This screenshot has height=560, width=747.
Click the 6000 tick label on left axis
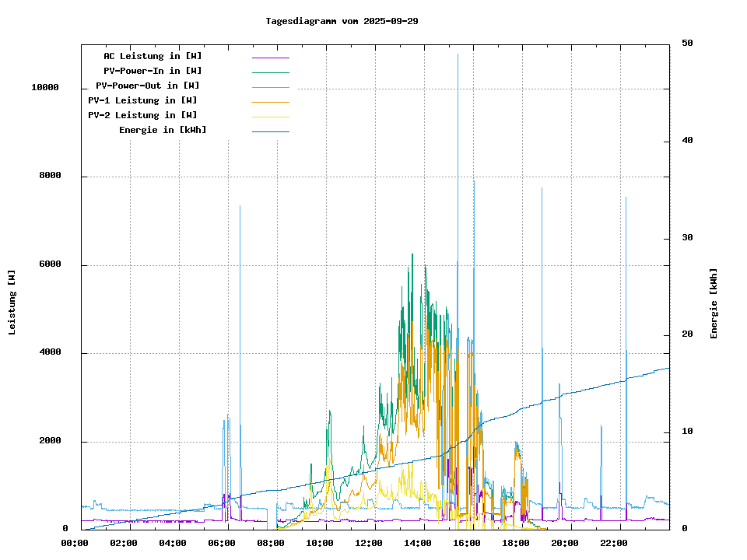point(51,264)
